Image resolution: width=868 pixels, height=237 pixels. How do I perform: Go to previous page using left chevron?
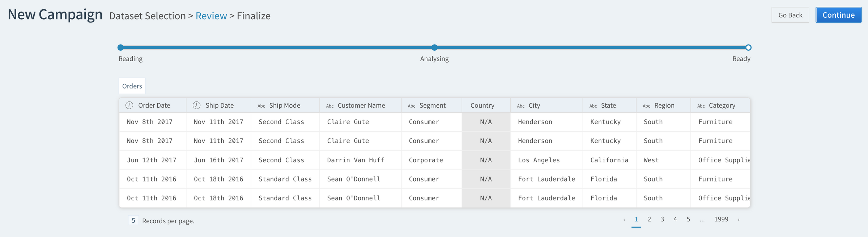(x=624, y=220)
